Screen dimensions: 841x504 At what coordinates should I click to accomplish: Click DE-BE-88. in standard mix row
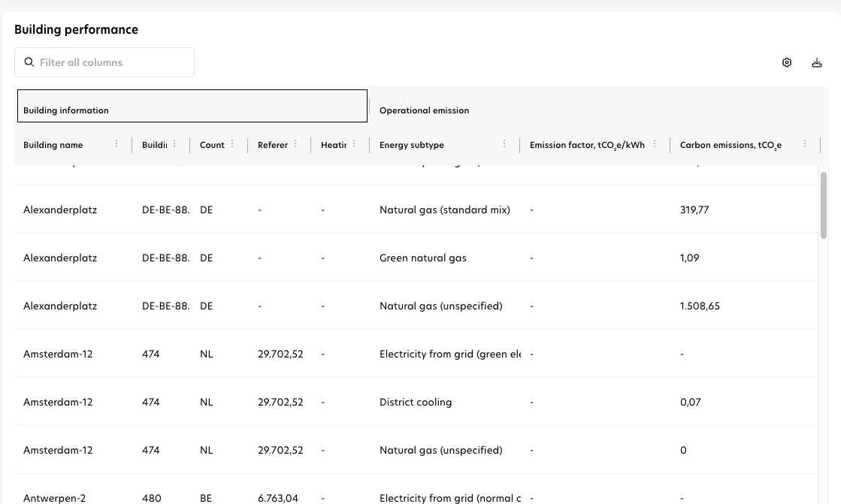(166, 210)
